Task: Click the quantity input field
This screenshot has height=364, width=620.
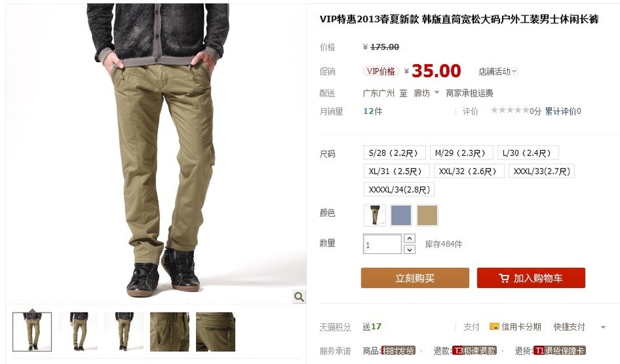Action: coord(382,244)
